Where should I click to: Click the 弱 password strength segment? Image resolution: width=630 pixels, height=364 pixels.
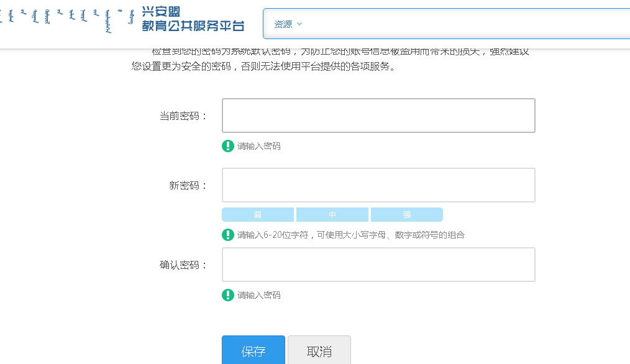[258, 214]
